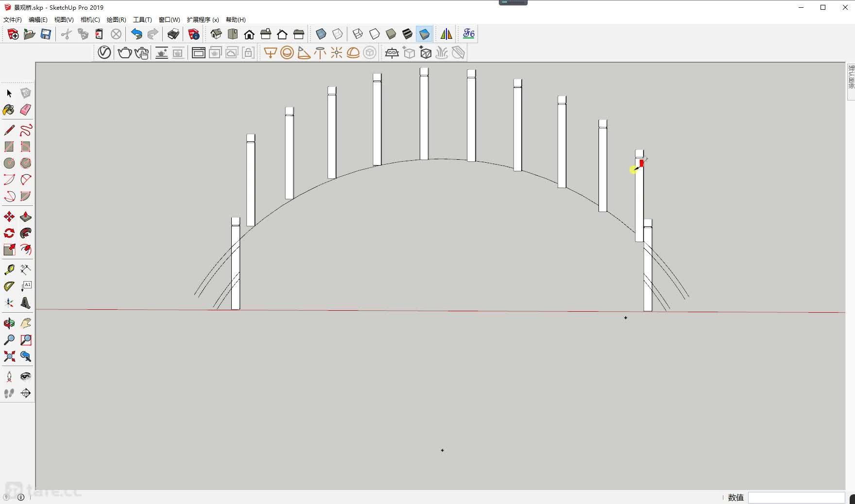This screenshot has width=855, height=504.
Task: Pick the Scale tool
Action: (x=9, y=250)
